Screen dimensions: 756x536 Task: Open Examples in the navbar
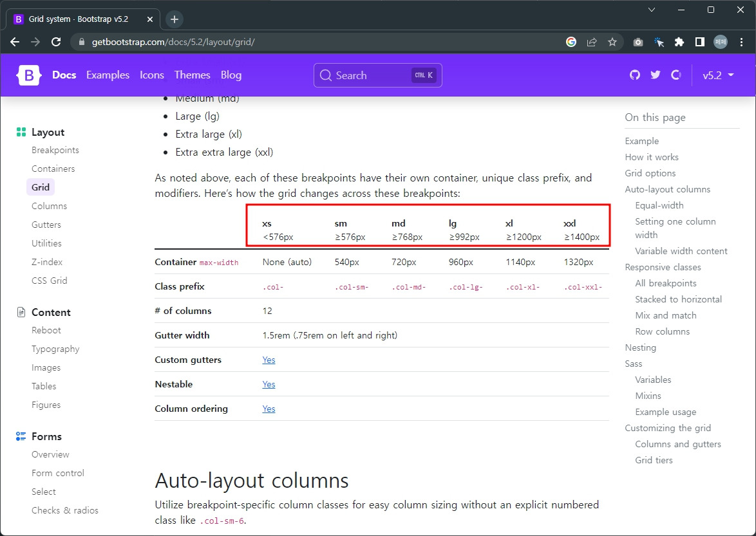coord(108,75)
